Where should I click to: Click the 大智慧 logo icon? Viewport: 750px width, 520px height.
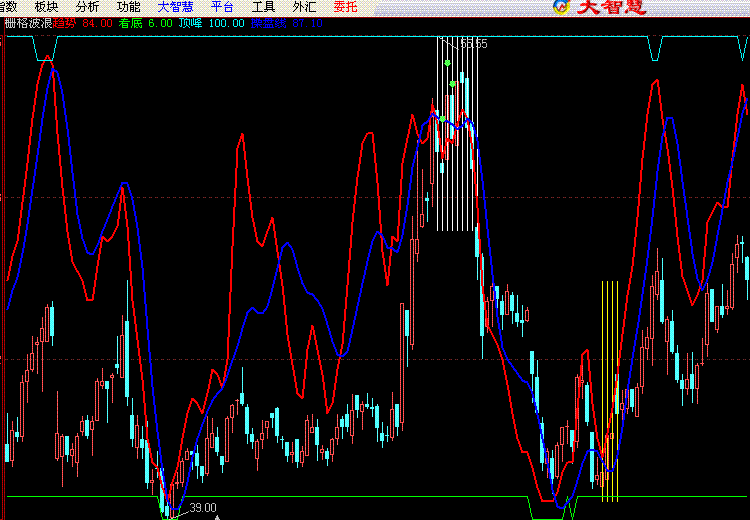pos(562,7)
